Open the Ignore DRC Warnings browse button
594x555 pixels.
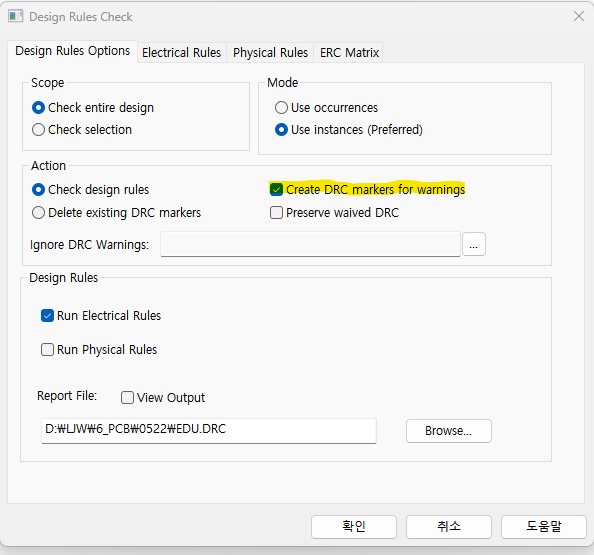474,244
